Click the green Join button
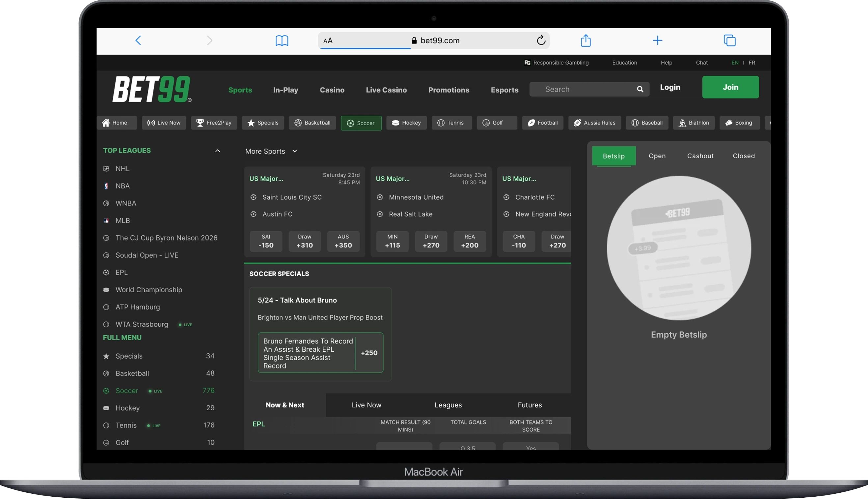 (730, 87)
